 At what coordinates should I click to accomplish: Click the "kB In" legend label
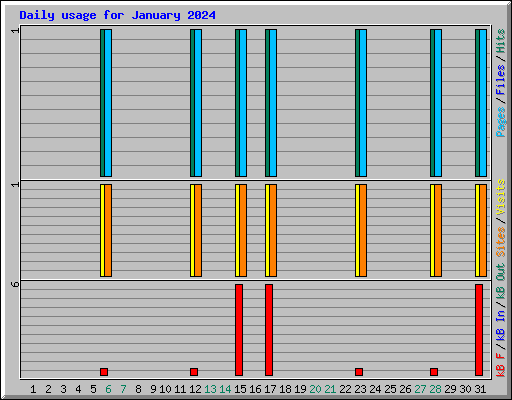[500, 325]
